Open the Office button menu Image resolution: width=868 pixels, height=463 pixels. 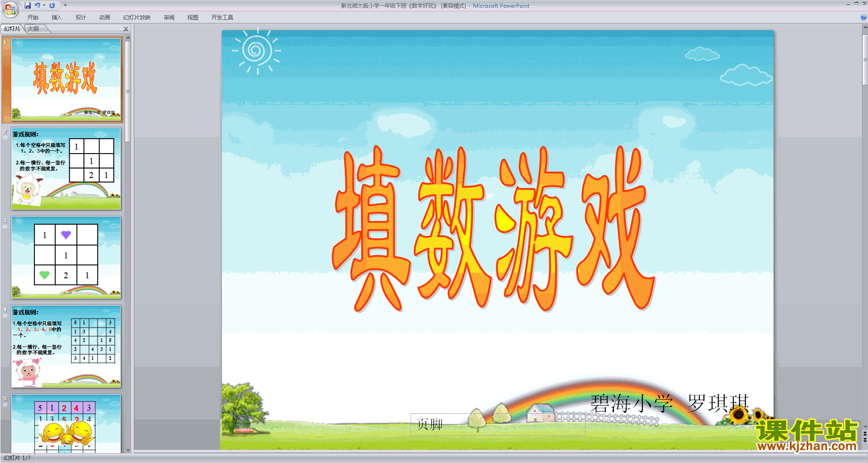click(x=10, y=9)
